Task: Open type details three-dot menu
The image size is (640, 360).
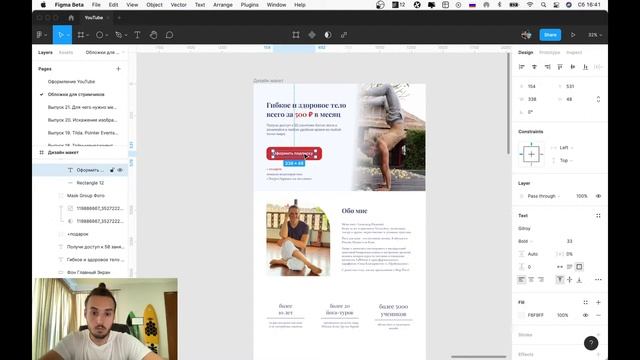Action: click(x=598, y=280)
